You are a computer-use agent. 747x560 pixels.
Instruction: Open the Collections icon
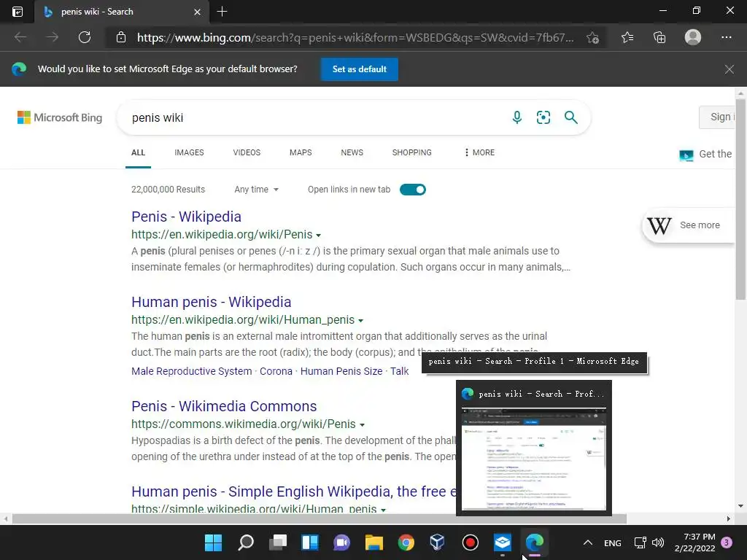pyautogui.click(x=659, y=37)
